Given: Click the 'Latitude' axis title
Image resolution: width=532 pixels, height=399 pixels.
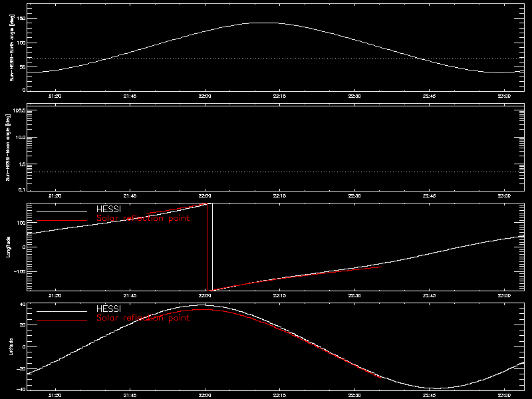Looking at the screenshot, I should (11, 346).
